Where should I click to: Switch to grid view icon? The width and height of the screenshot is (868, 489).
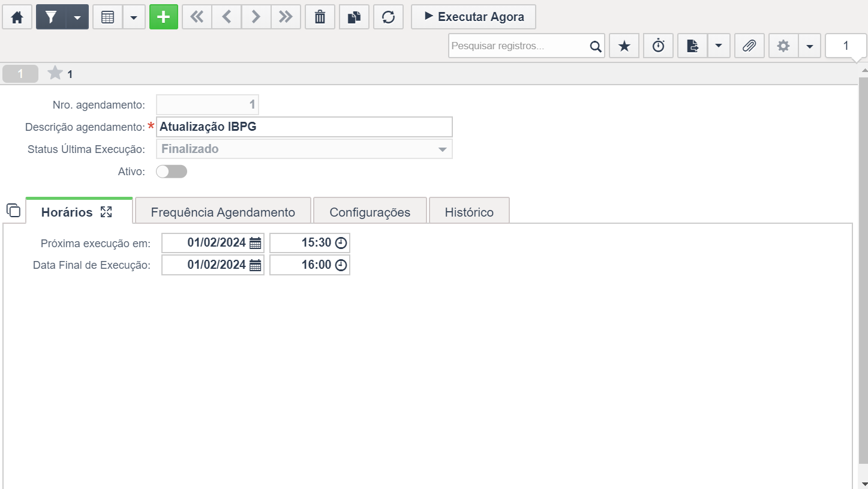coord(108,17)
